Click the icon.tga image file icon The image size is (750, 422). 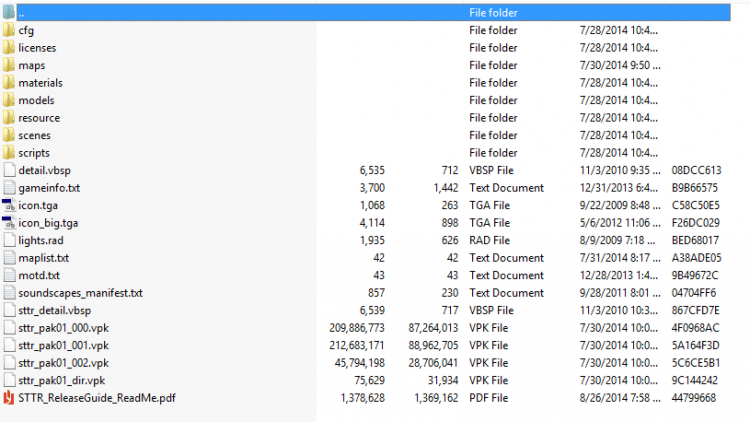[9, 205]
